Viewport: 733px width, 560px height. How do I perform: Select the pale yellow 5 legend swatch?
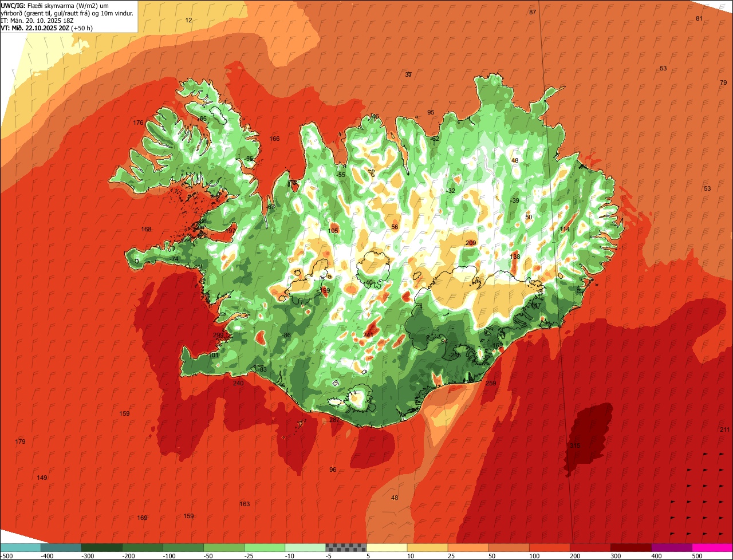click(x=386, y=547)
